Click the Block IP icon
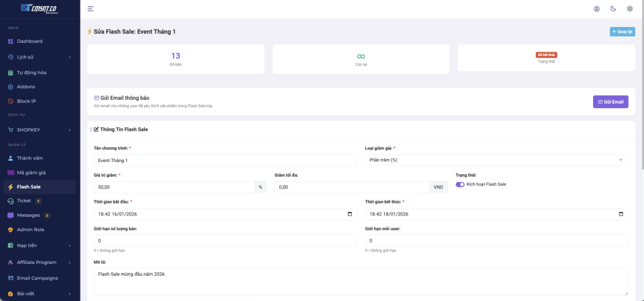Viewport: 644px width, 301px height. tap(11, 101)
